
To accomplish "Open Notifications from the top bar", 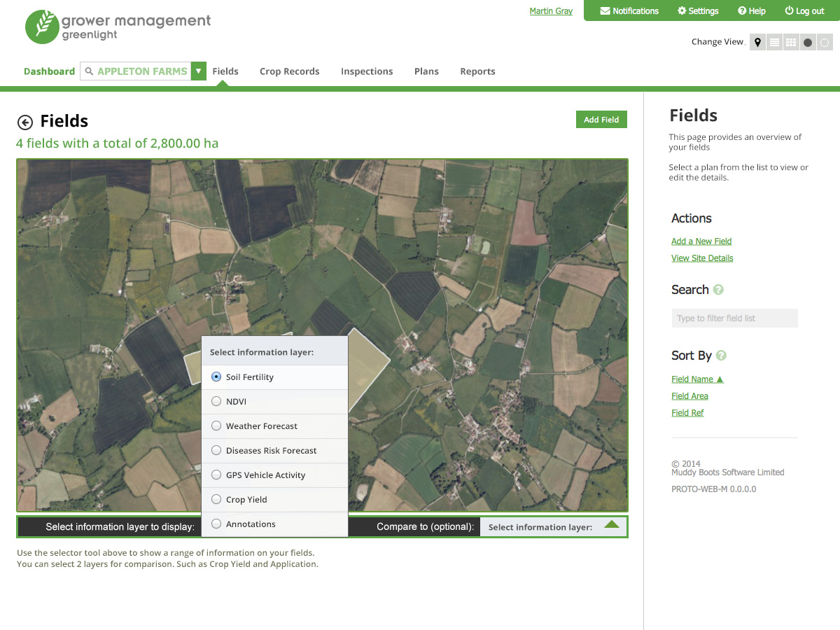I will click(629, 10).
